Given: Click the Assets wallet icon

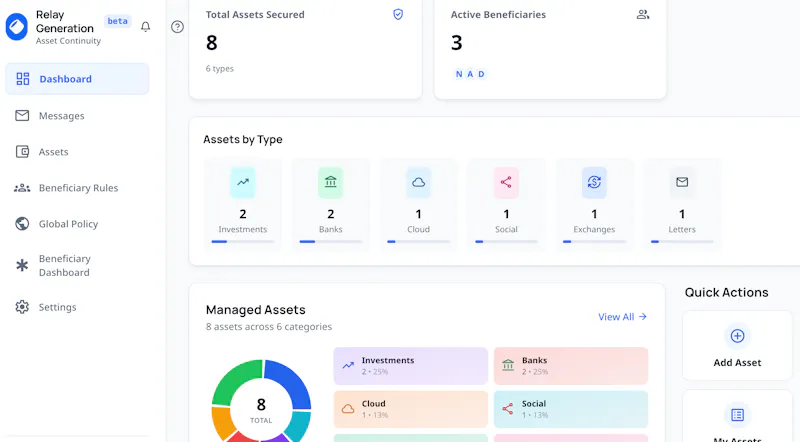Looking at the screenshot, I should [x=22, y=152].
